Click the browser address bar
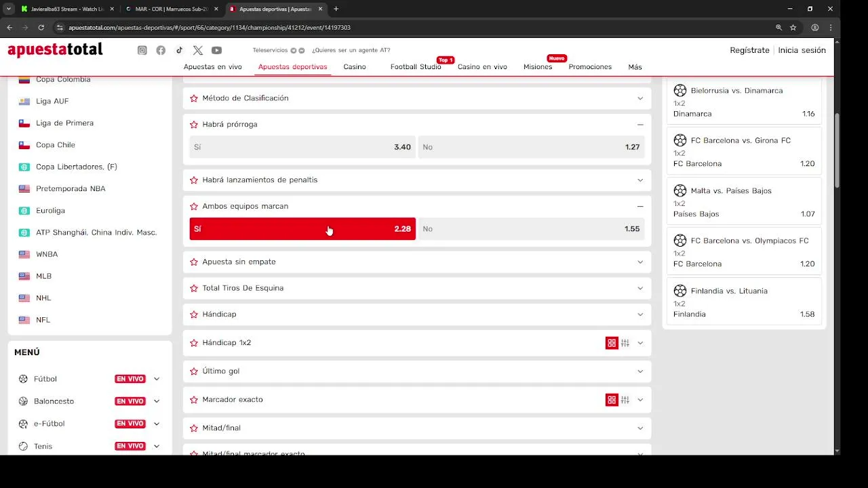 coord(414,28)
